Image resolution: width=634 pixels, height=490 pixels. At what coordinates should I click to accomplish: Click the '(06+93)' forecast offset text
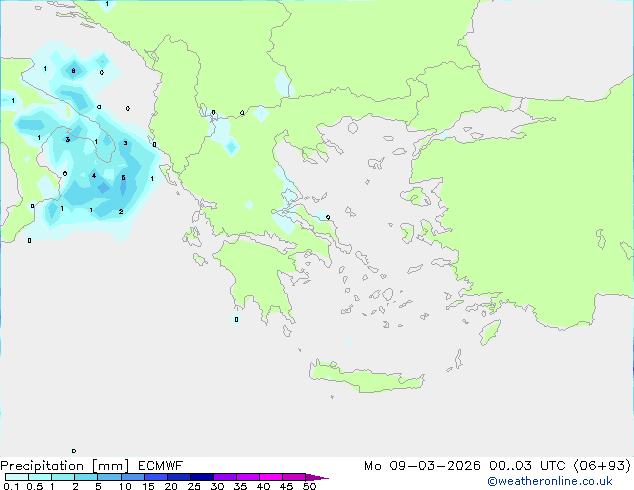tap(602, 466)
